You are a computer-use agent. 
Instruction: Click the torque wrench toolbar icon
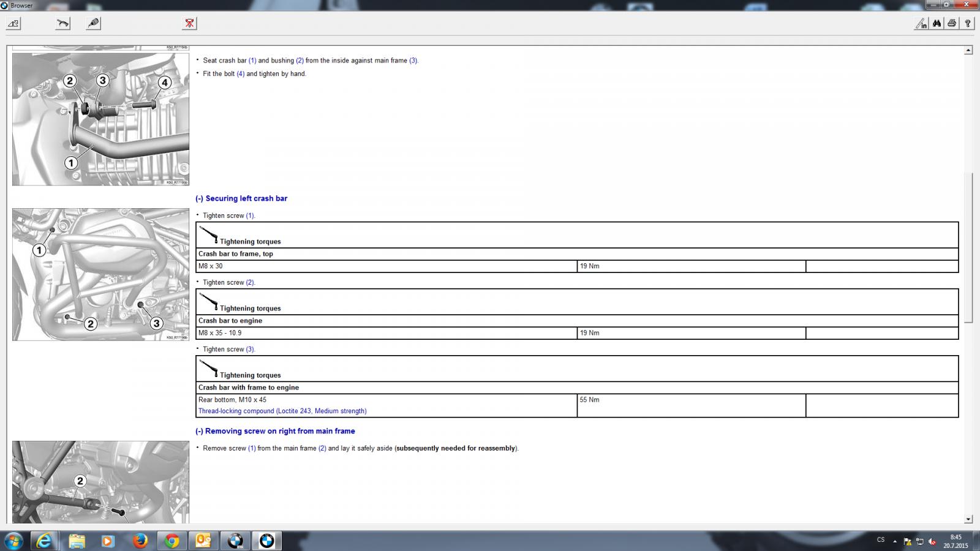click(x=63, y=23)
